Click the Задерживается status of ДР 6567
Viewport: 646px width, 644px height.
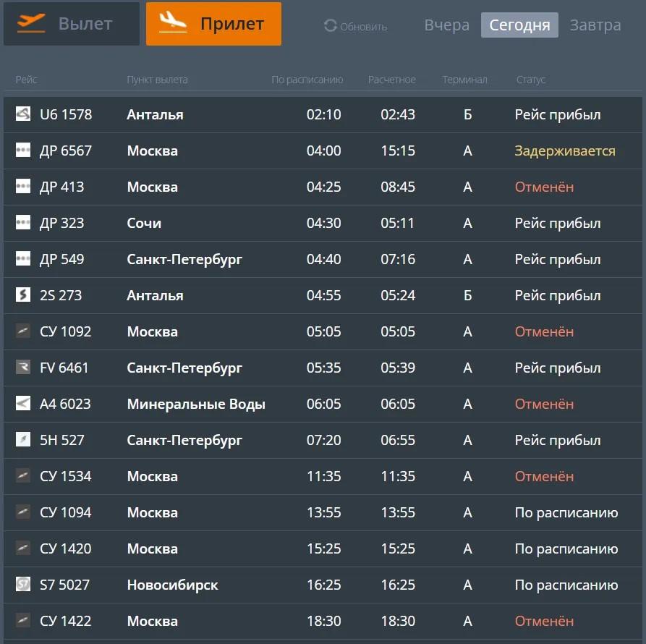pyautogui.click(x=565, y=151)
